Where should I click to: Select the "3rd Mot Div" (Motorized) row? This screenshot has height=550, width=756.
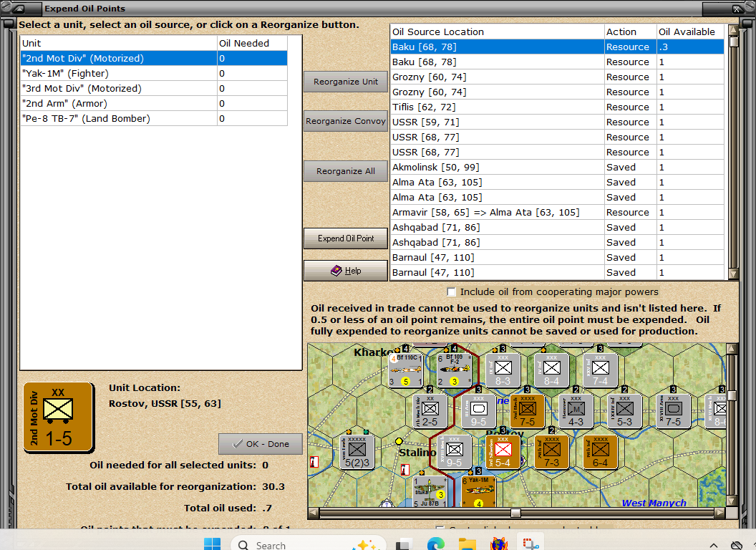154,88
